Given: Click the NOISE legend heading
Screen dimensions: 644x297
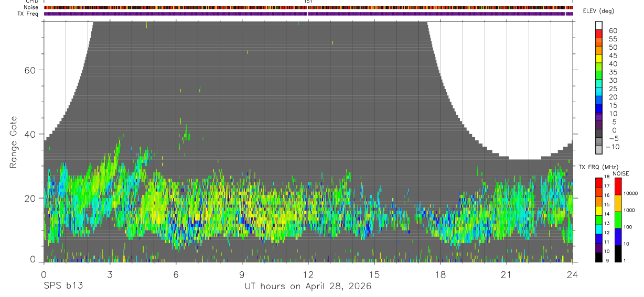Looking at the screenshot, I should 621,173.
